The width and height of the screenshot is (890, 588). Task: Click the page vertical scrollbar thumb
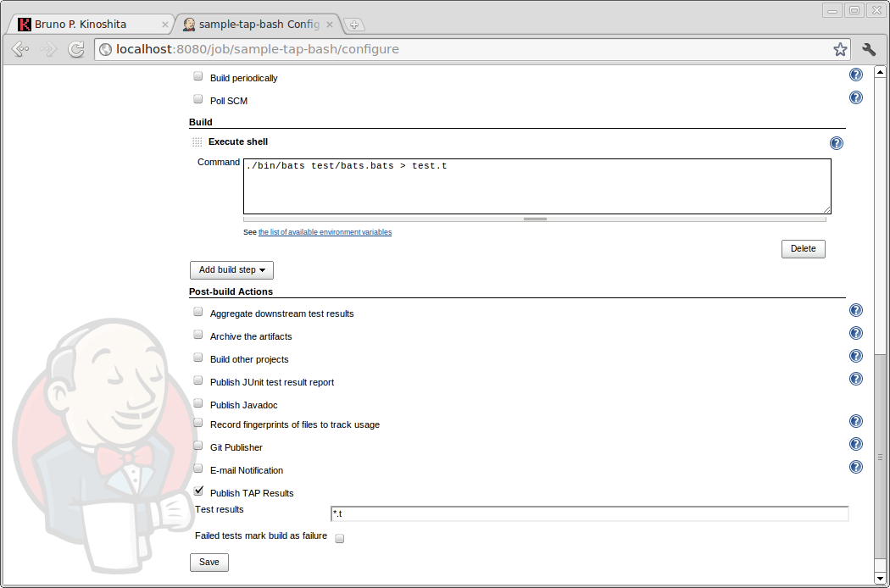880,456
